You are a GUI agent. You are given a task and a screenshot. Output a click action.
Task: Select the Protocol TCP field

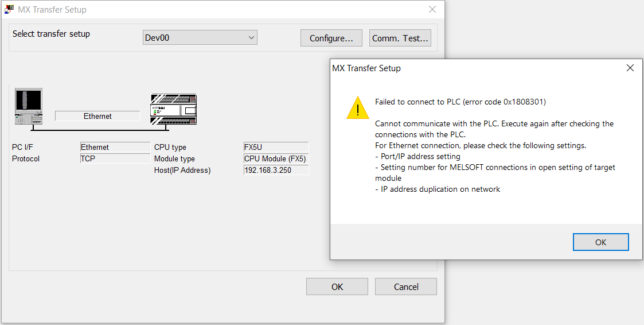tap(115, 159)
